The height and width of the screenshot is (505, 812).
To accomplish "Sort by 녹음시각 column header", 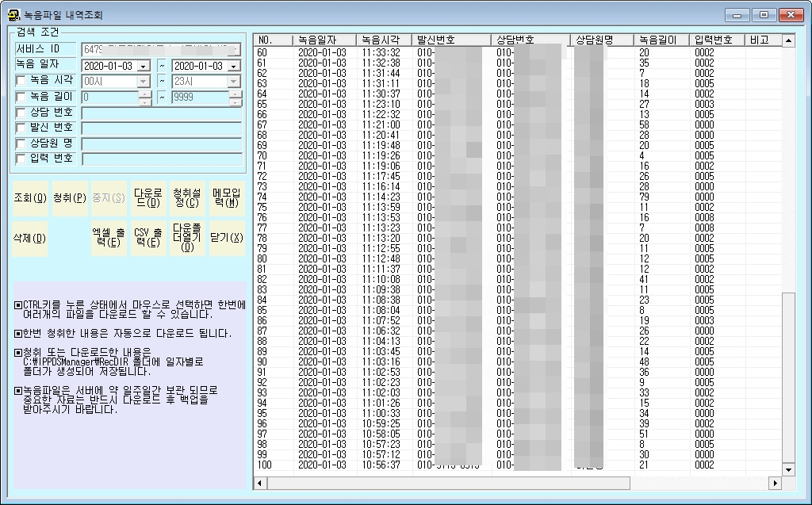I will [385, 40].
